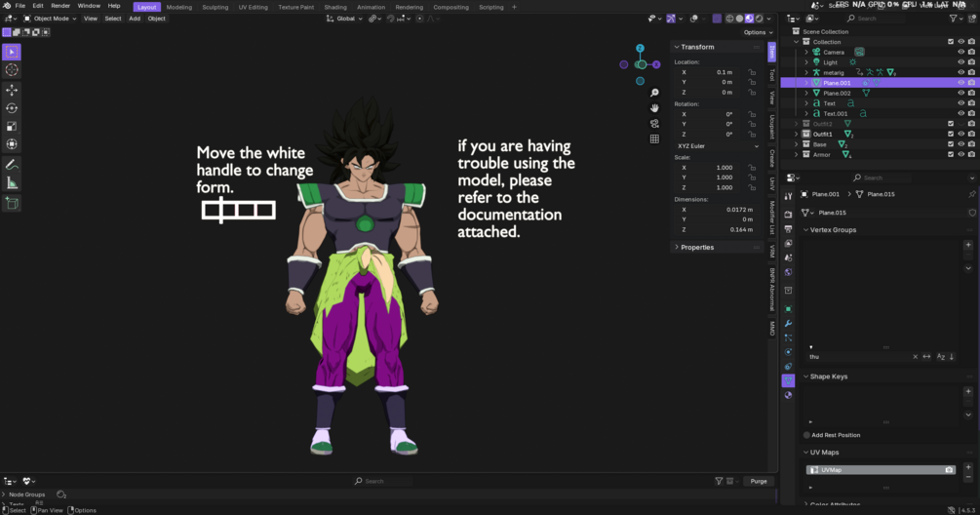Open the XYZ Euler rotation mode dropdown
This screenshot has width=980, height=515.
718,146
